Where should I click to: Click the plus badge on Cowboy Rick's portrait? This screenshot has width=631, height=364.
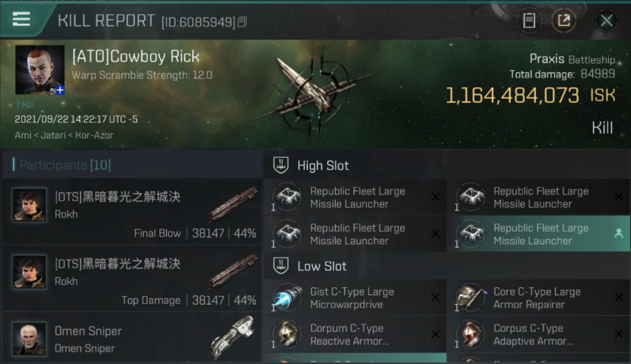[x=60, y=90]
